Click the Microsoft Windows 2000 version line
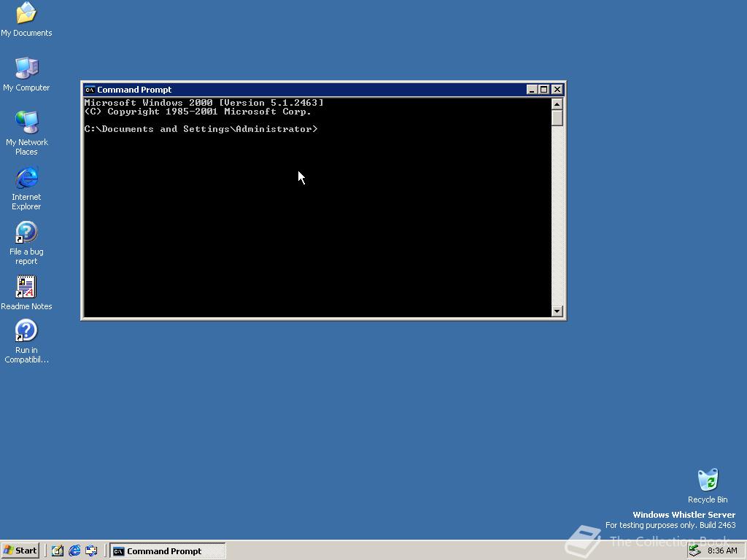This screenshot has height=560, width=747. (x=204, y=102)
